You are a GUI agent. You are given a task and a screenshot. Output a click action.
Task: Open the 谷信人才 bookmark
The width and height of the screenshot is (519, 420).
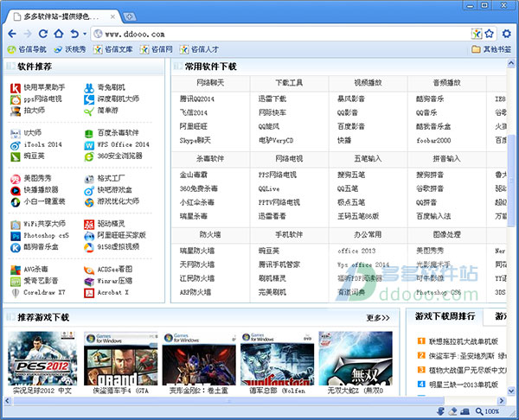pos(199,49)
